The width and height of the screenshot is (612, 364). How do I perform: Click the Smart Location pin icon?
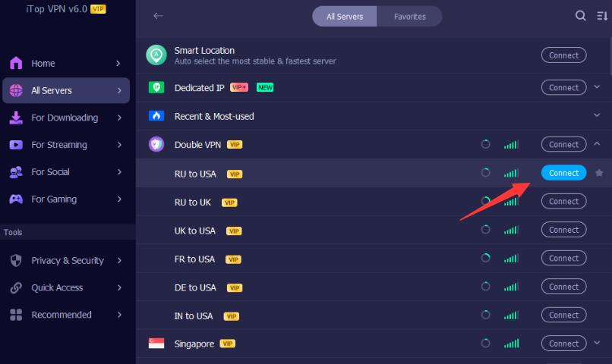click(x=156, y=55)
